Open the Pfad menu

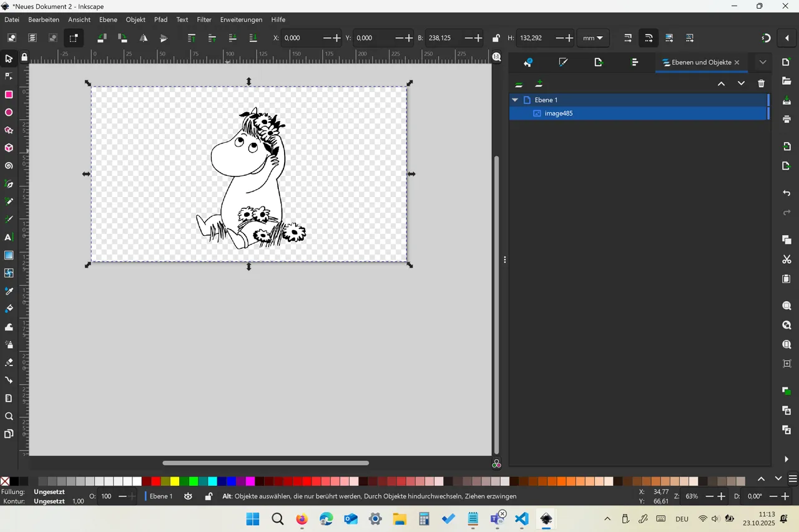pos(161,20)
